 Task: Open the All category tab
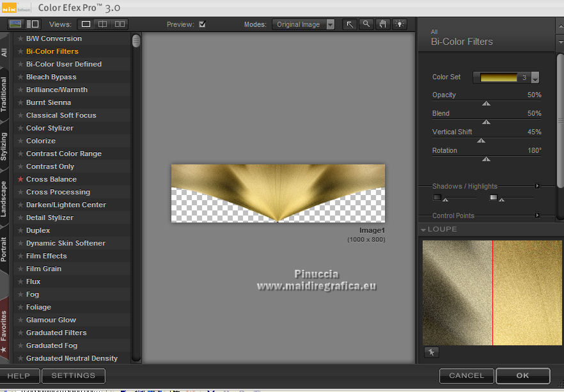coord(4,52)
